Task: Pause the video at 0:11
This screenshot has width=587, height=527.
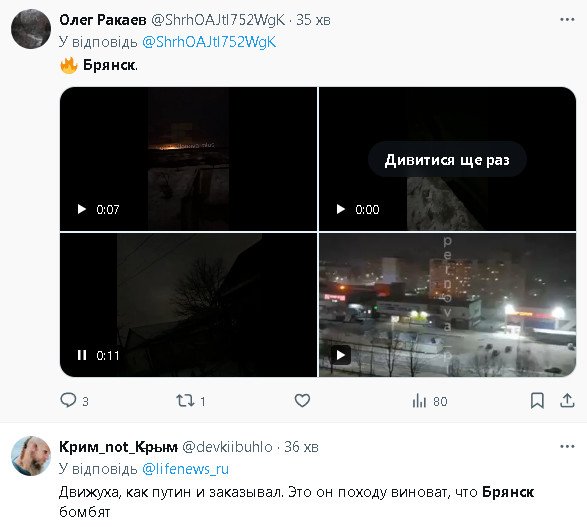Action: coord(82,355)
